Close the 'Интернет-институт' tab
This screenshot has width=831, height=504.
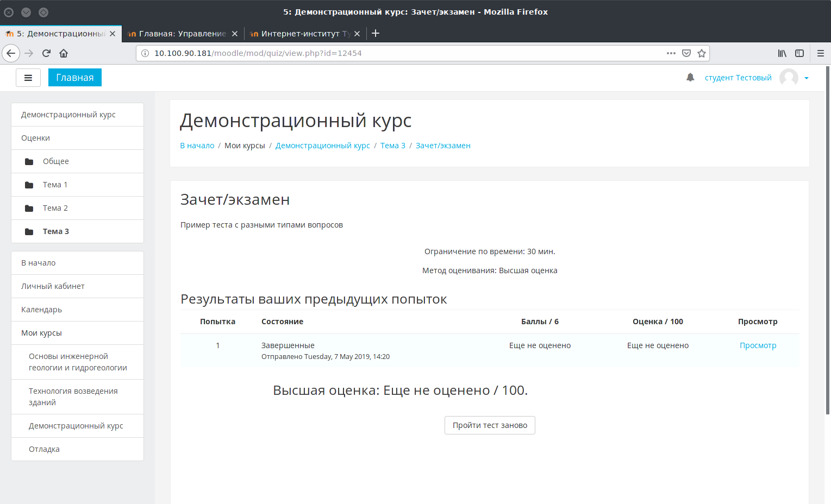tap(357, 34)
